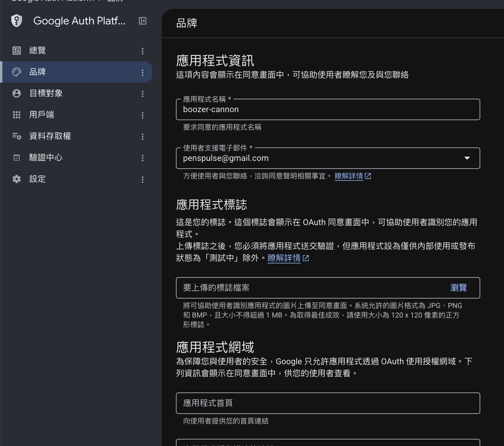The image size is (504, 446).
Task: Open the 瞭解詳情 link under support email
Action: [x=349, y=176]
